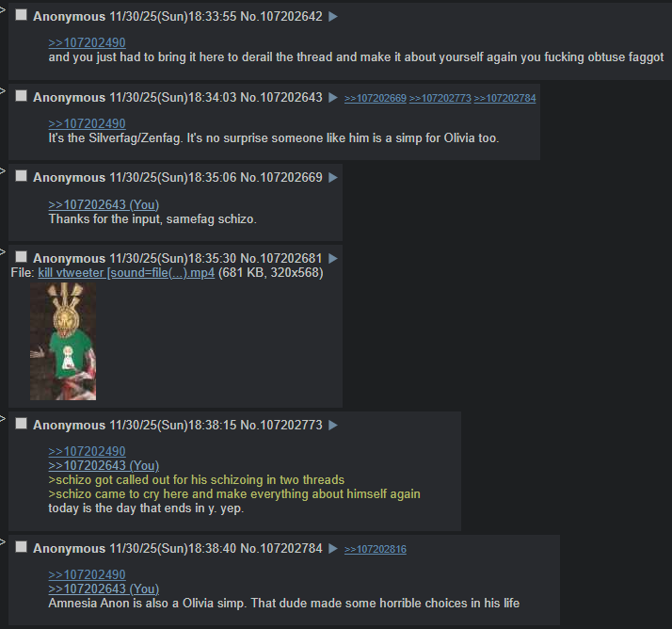The height and width of the screenshot is (629, 672).
Task: Open post menu arrow of No.107202784
Action: (333, 548)
